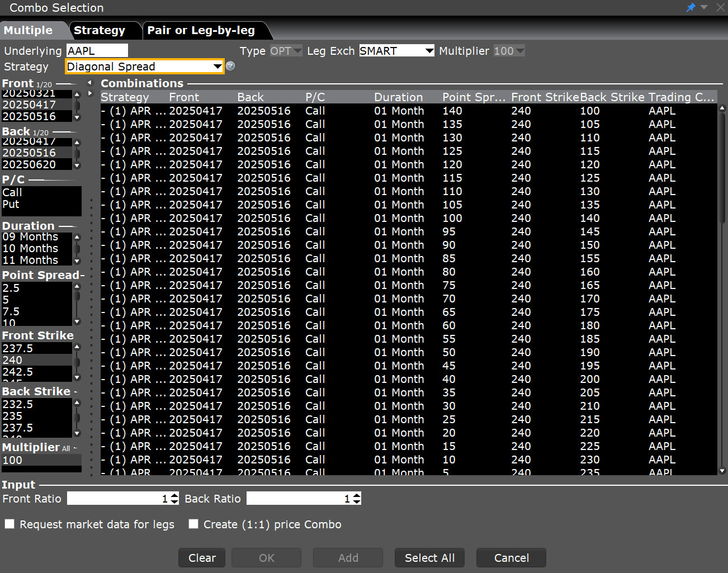Click the Strategy help question mark icon
The height and width of the screenshot is (573, 728).
click(230, 66)
